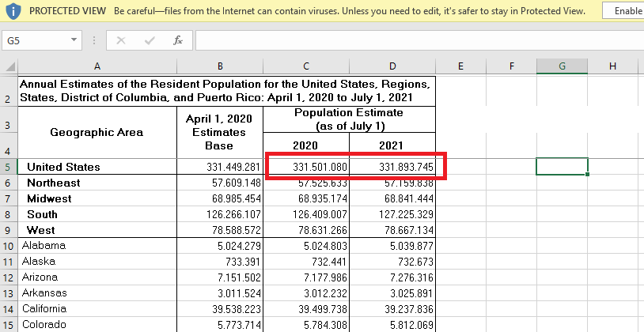Click the three-dot handle beside the Name Box
This screenshot has width=644, height=332.
95,40
